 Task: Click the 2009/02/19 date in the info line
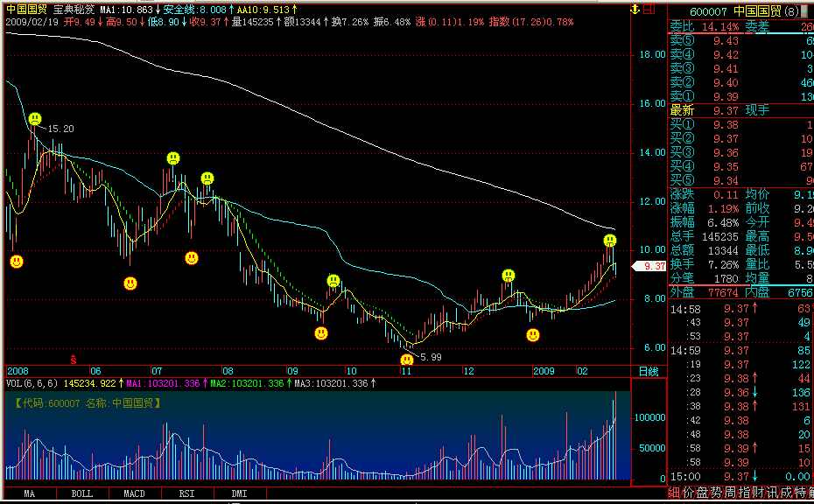tap(32, 22)
